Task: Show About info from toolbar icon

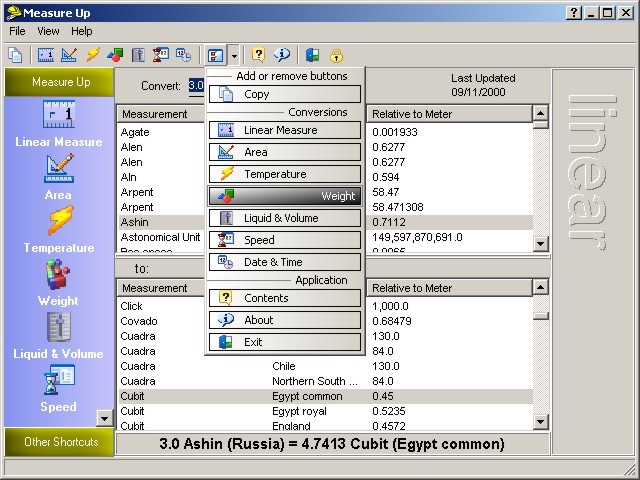Action: tap(282, 55)
